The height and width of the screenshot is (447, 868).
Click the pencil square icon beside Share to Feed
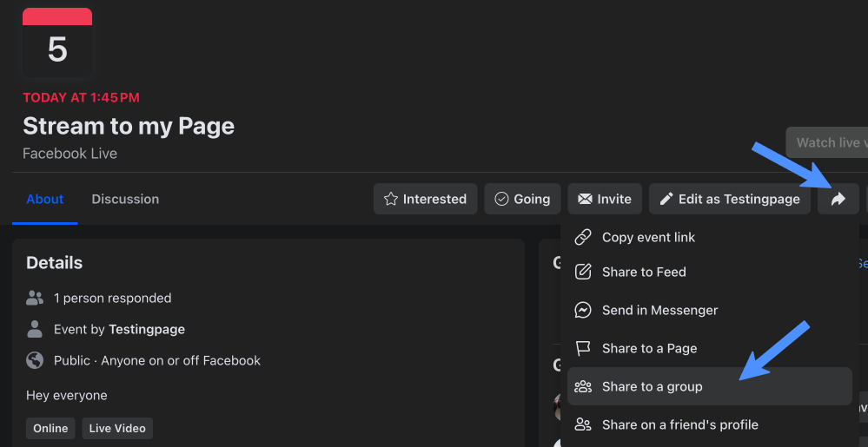point(584,272)
